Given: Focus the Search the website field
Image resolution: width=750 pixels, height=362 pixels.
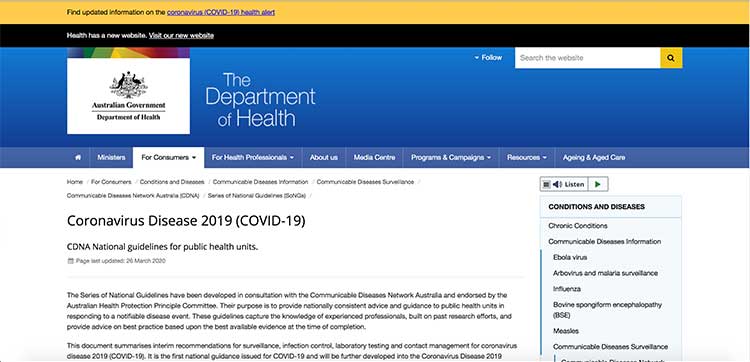Looking at the screenshot, I should point(587,58).
